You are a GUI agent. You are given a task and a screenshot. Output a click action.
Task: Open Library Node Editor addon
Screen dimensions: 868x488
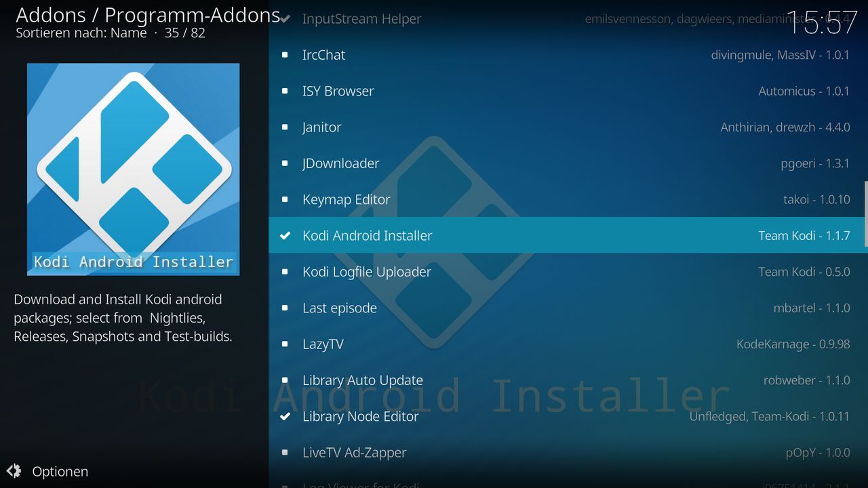pos(567,416)
